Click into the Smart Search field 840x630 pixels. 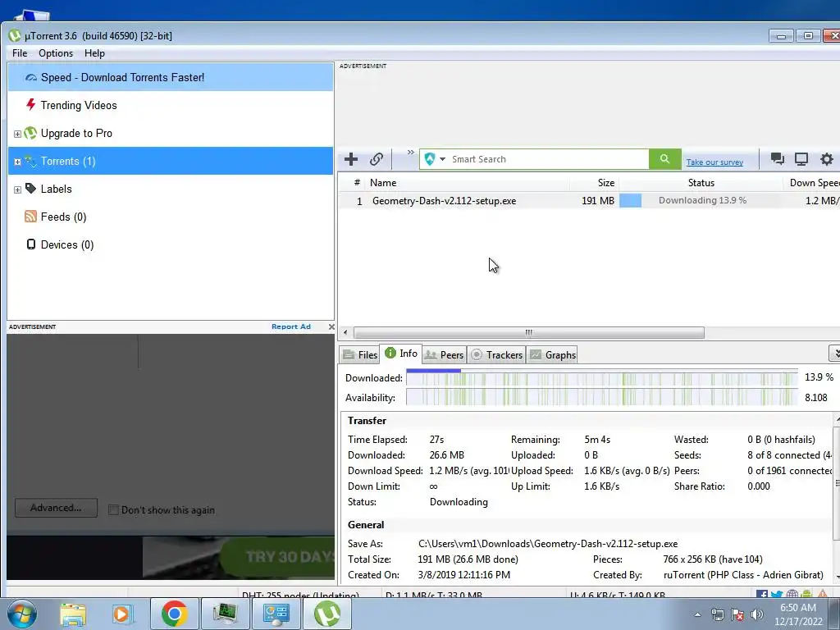(549, 159)
